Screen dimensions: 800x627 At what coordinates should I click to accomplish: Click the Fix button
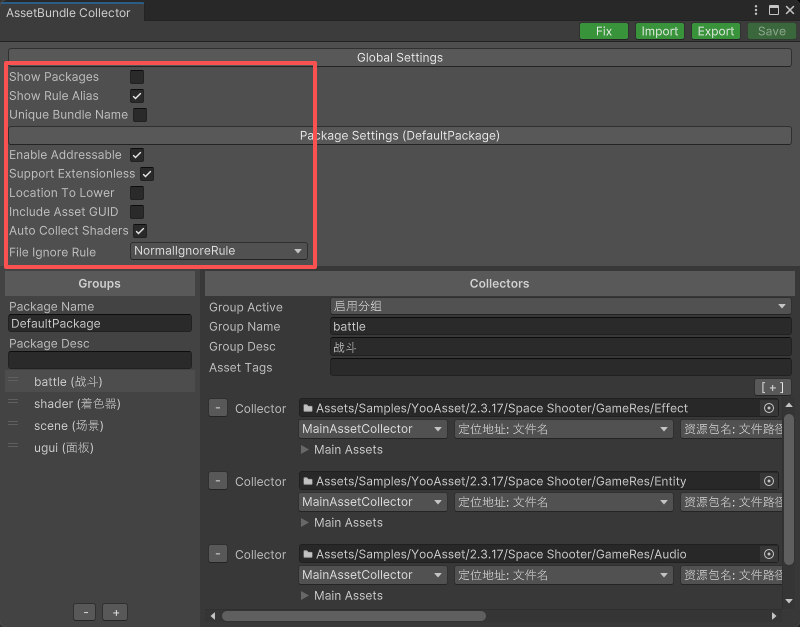point(604,31)
